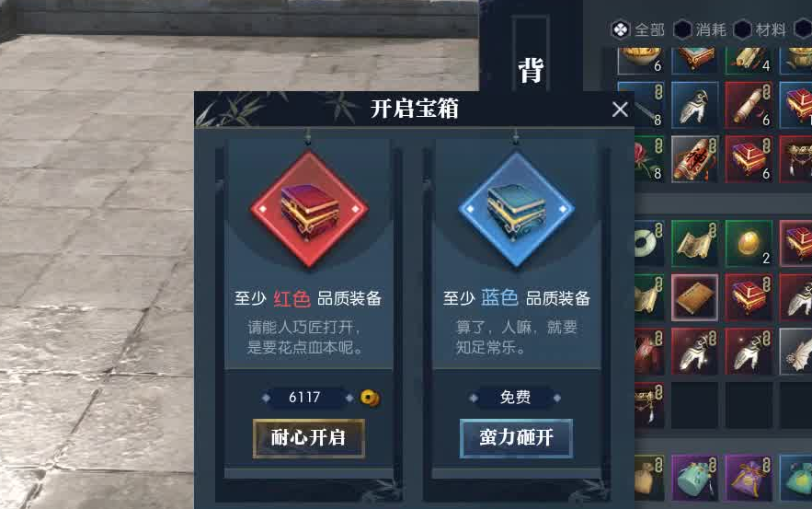This screenshot has height=509, width=812.
Task: Select the 全部 filter radio
Action: pos(637,29)
